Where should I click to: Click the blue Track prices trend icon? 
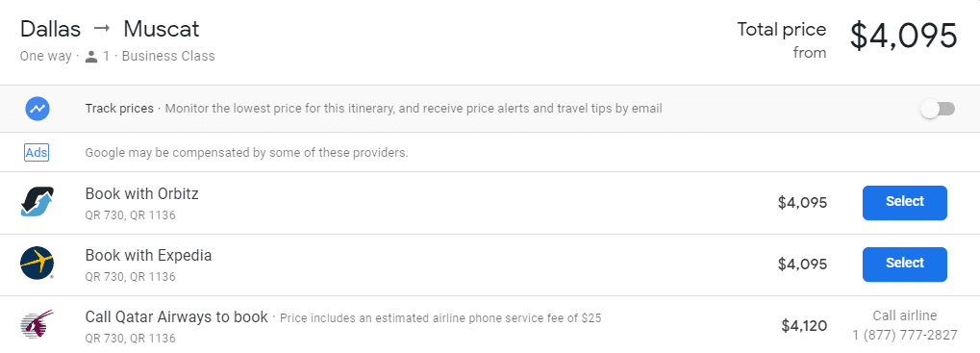(37, 109)
